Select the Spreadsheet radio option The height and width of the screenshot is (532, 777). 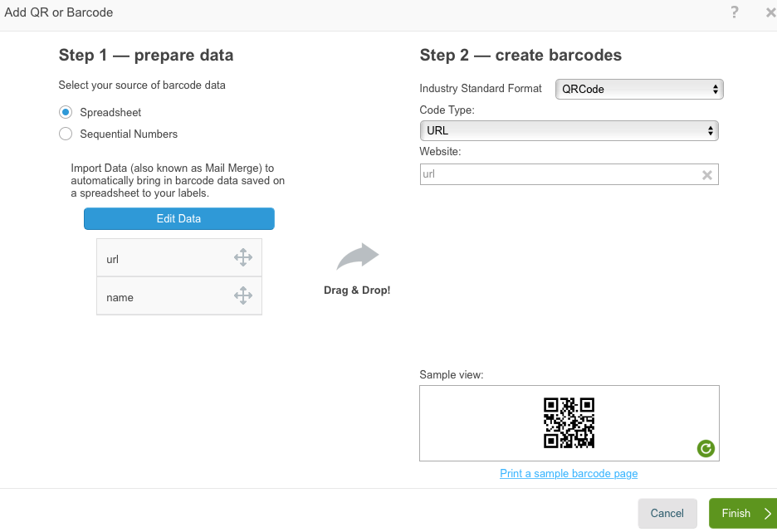(x=66, y=112)
